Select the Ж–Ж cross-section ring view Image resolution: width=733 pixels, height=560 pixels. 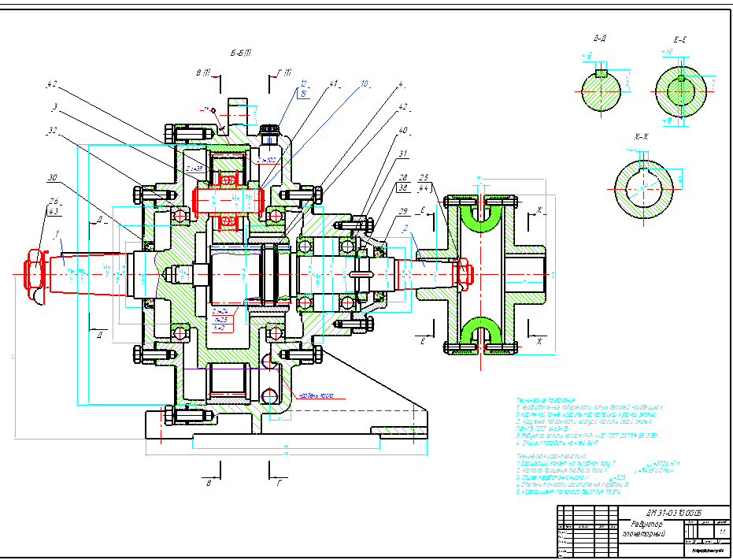[644, 187]
